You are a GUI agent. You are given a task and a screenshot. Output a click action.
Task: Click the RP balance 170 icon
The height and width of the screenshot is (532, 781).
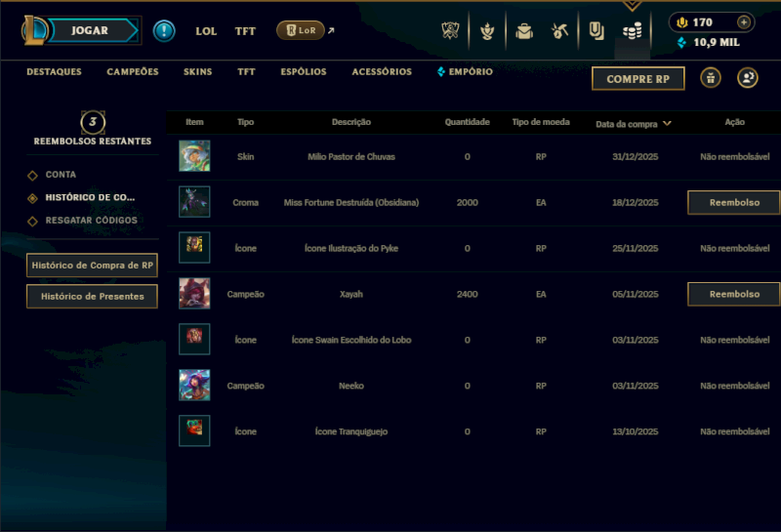click(x=681, y=22)
